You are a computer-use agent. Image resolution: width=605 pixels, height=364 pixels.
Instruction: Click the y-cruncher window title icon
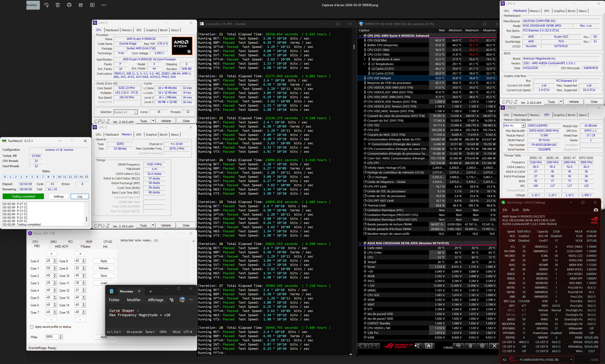click(202, 24)
